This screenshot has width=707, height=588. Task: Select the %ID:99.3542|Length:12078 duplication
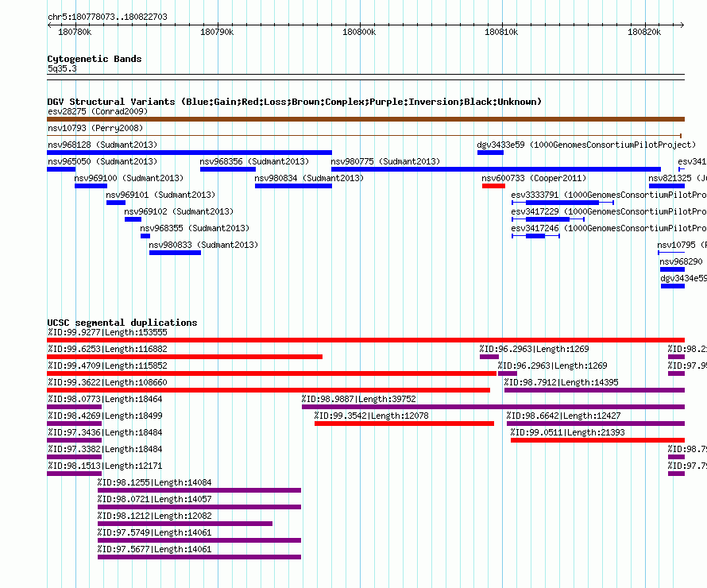[404, 424]
